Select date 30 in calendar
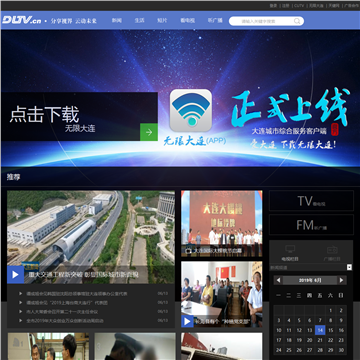360x360 pixels. 341,350
